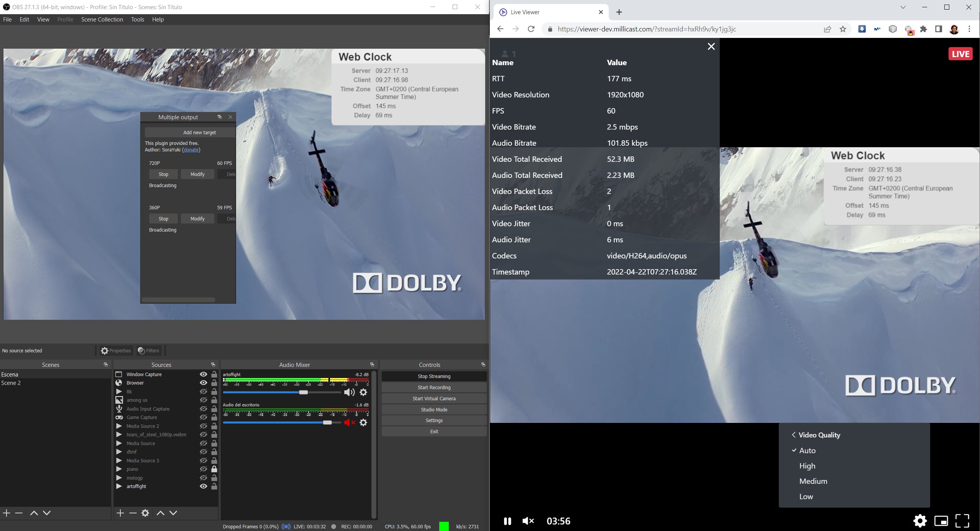Viewport: 980px width, 531px height.
Task: Click the donate link
Action: [191, 150]
